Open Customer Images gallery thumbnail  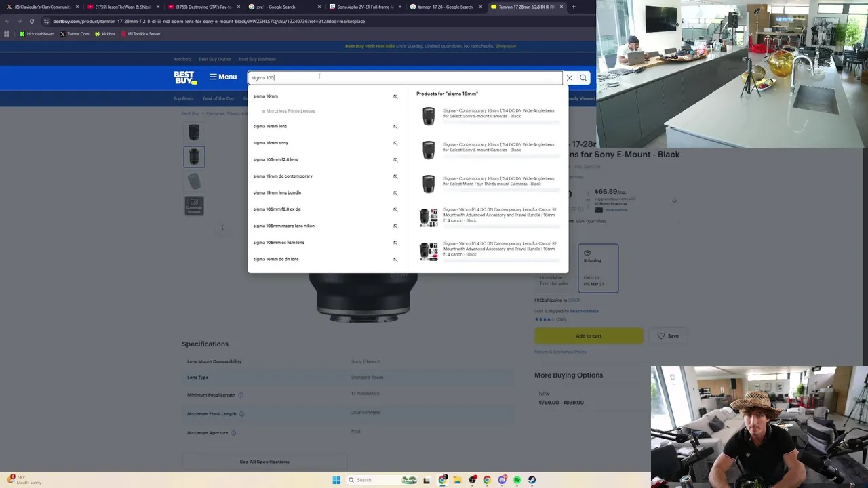click(194, 205)
